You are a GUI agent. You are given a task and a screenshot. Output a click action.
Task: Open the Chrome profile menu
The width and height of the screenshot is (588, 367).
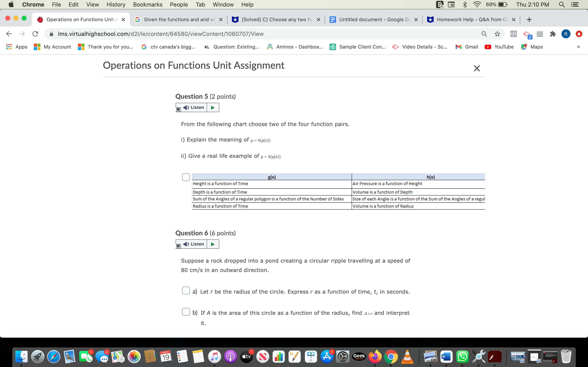566,34
